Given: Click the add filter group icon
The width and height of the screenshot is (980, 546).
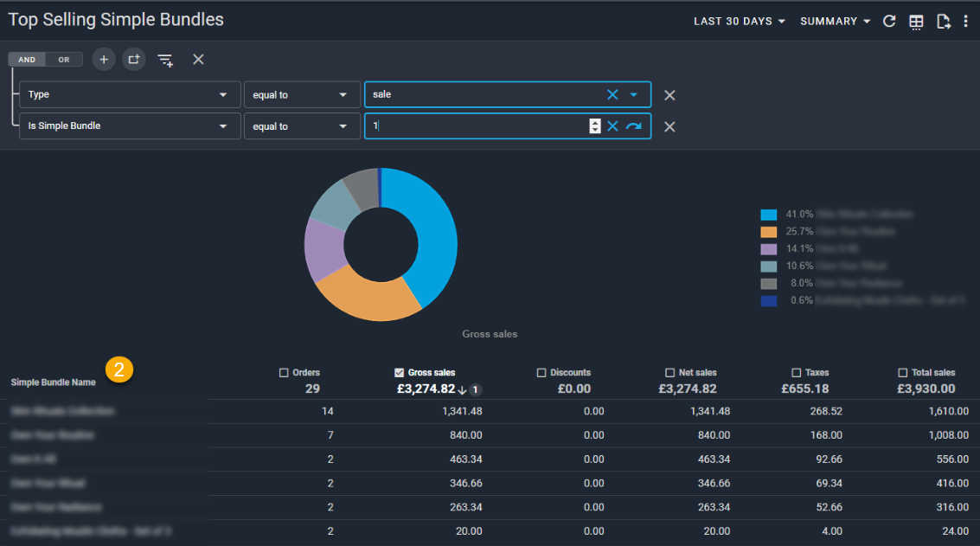Looking at the screenshot, I should point(133,60).
